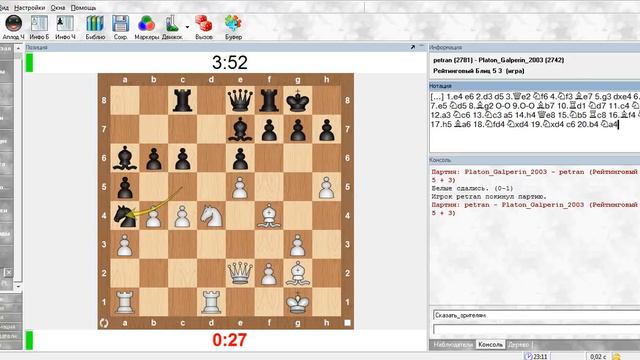This screenshot has height=360, width=640.
Task: Click the white king on g1
Action: tap(298, 302)
